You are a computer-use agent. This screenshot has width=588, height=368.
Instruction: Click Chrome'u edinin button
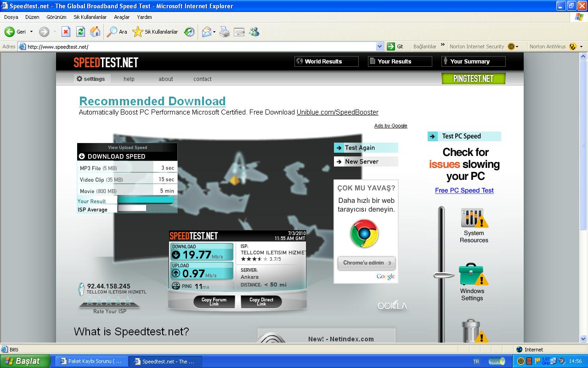click(x=366, y=263)
